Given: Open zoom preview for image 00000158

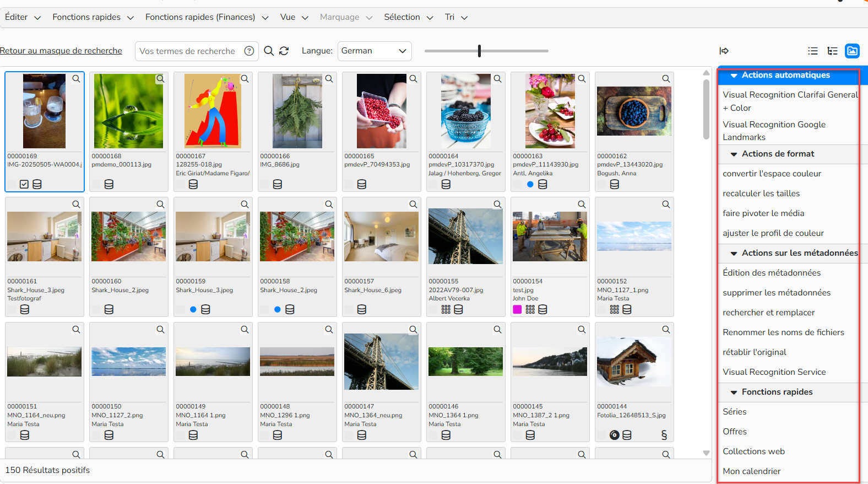Looking at the screenshot, I should click(x=329, y=205).
